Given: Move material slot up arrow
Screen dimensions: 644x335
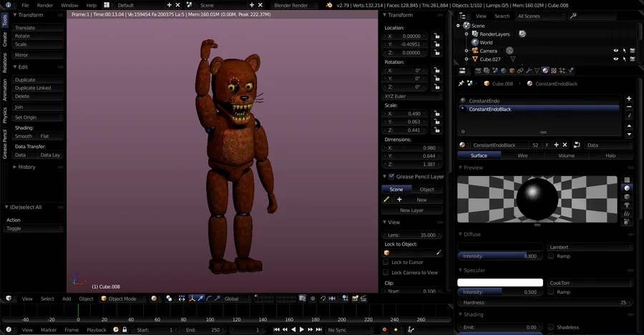Looking at the screenshot, I should (629, 126).
